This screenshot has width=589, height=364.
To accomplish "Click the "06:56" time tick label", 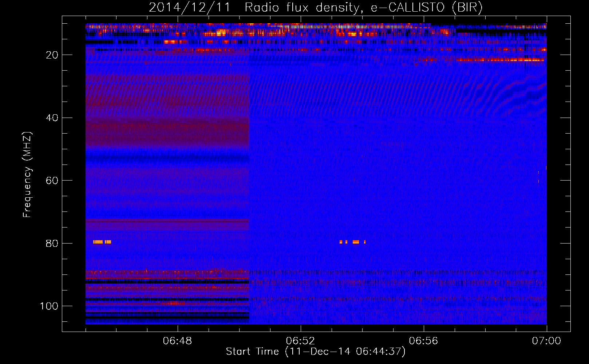I will [x=423, y=341].
